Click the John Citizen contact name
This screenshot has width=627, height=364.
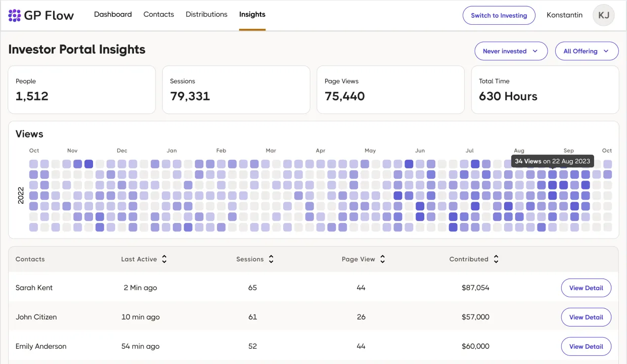point(36,317)
